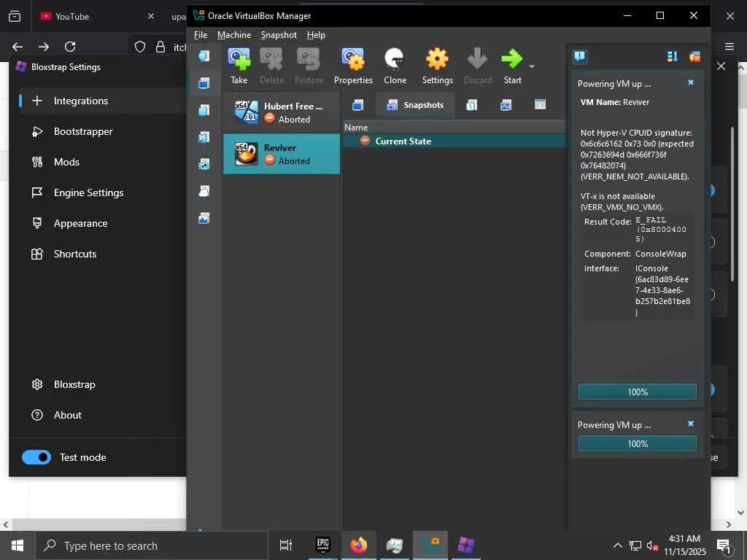Open Media tool in VirtualBox left sidebar

pyautogui.click(x=204, y=138)
